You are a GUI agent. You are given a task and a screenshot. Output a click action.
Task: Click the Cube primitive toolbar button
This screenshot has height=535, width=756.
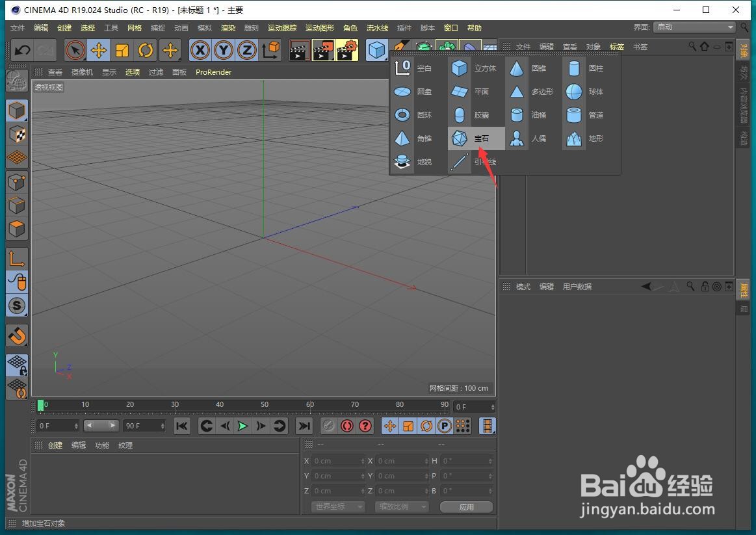[376, 50]
